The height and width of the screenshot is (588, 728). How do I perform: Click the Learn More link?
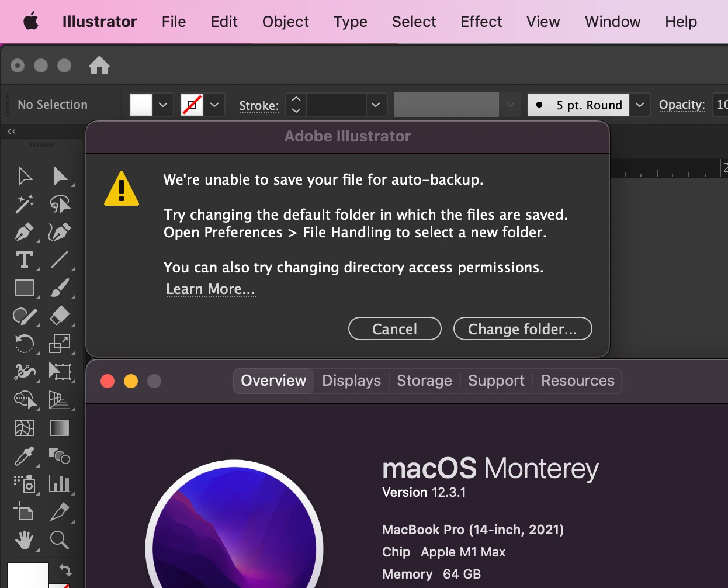[210, 289]
